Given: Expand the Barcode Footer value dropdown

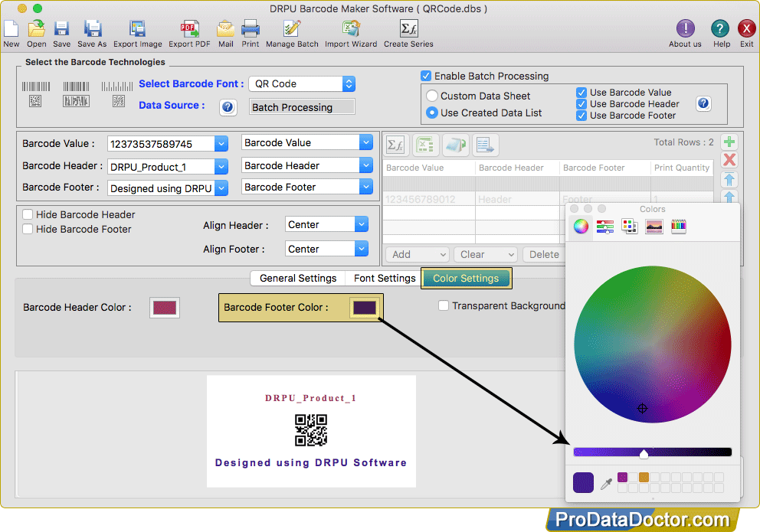Looking at the screenshot, I should coord(221,187).
